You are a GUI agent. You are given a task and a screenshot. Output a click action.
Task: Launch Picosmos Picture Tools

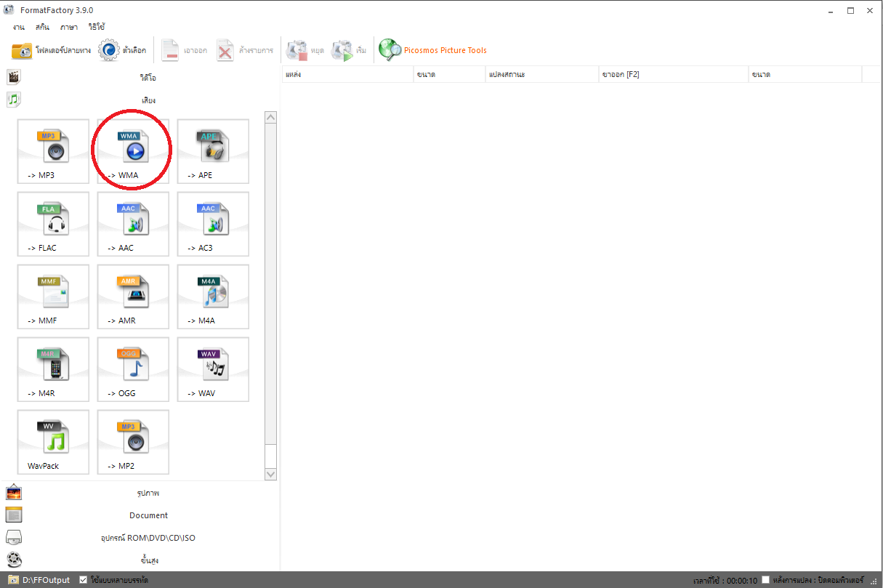click(x=432, y=50)
